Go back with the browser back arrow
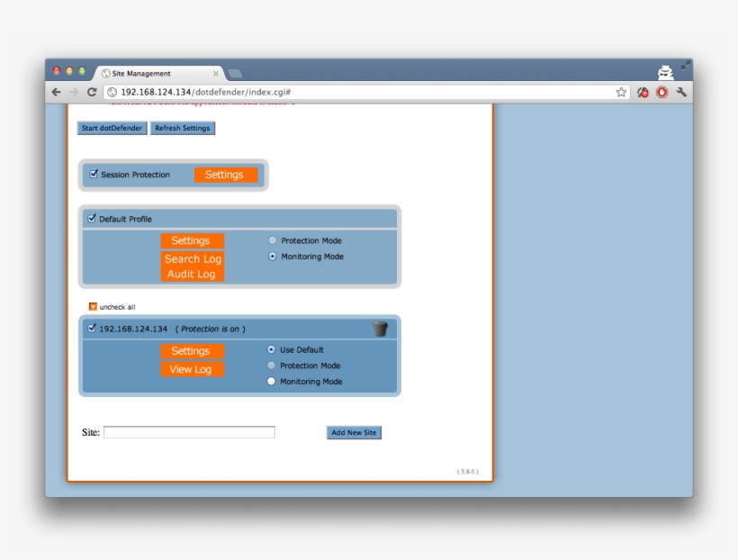Screen dimensions: 738x560 (57, 93)
